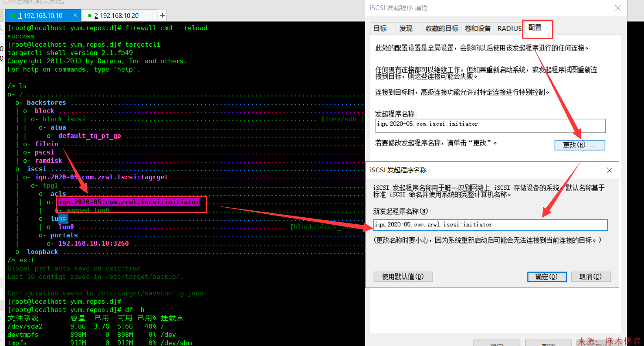Click 'fileio' in the targetcli output
The image size is (644, 346).
point(46,144)
